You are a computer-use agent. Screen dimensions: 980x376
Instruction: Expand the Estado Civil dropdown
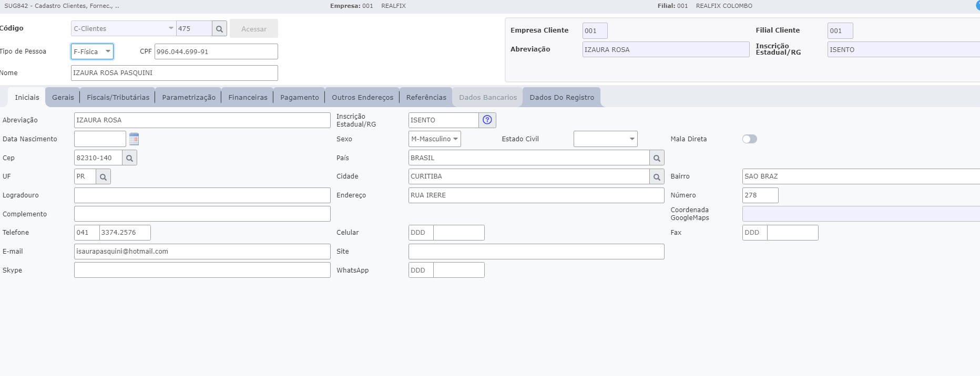(605, 139)
